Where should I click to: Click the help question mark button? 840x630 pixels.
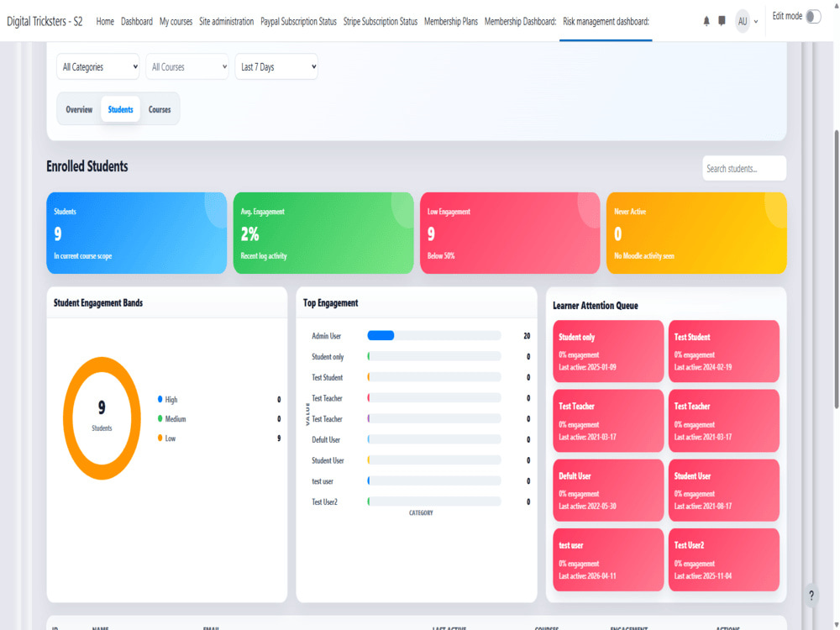[811, 596]
